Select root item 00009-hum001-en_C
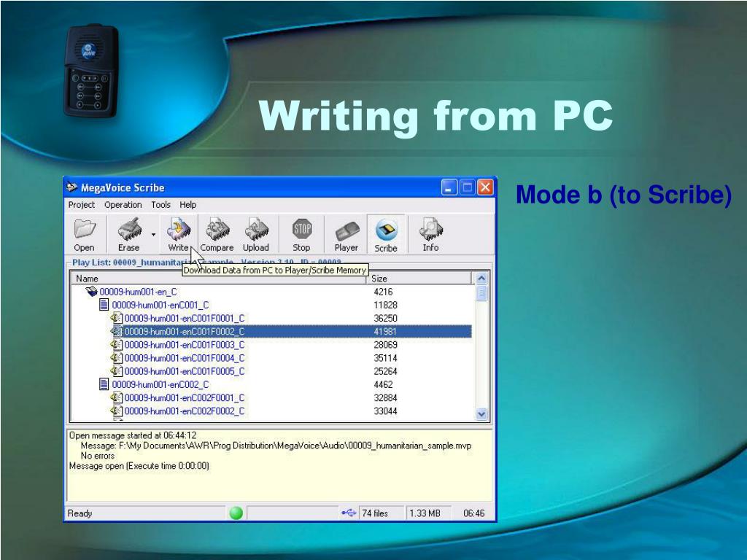The height and width of the screenshot is (560, 747). pyautogui.click(x=138, y=292)
